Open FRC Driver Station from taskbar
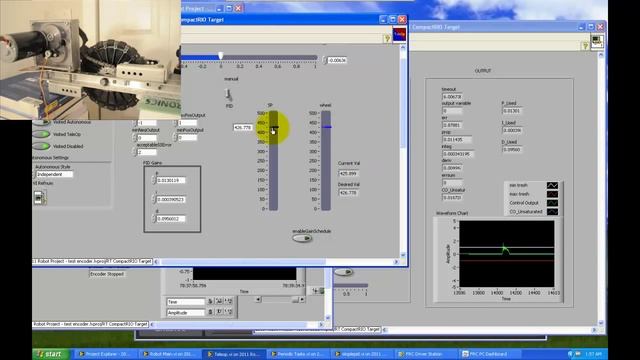 [425, 354]
